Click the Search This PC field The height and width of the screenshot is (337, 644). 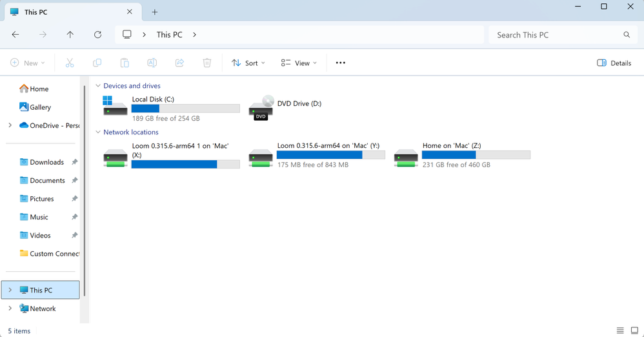pos(555,35)
